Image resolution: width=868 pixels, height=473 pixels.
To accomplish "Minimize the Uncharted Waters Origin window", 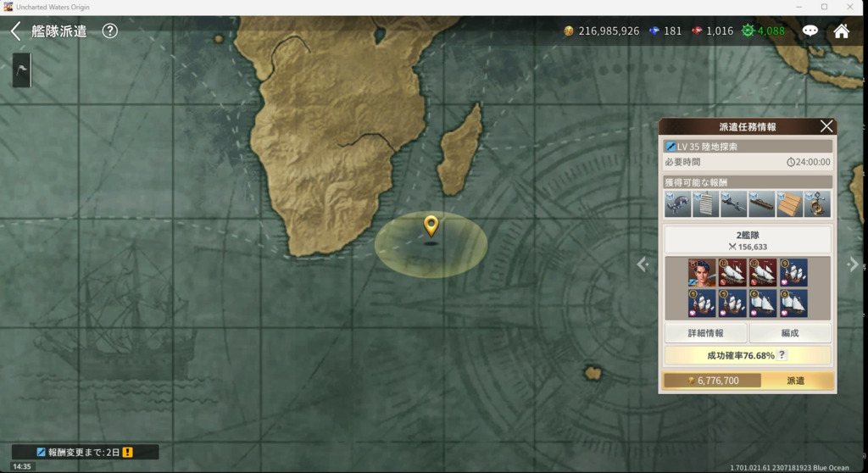I will tap(798, 7).
